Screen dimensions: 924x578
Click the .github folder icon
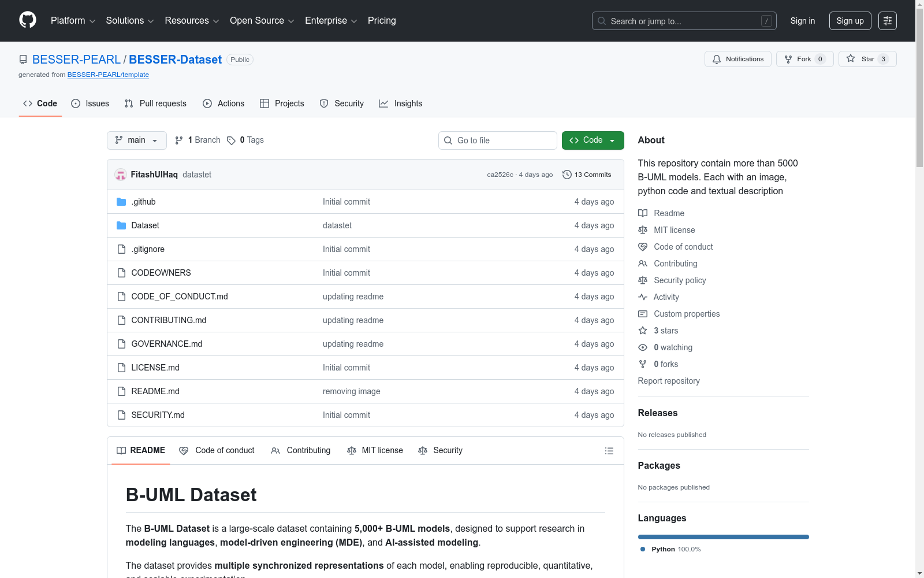point(121,202)
